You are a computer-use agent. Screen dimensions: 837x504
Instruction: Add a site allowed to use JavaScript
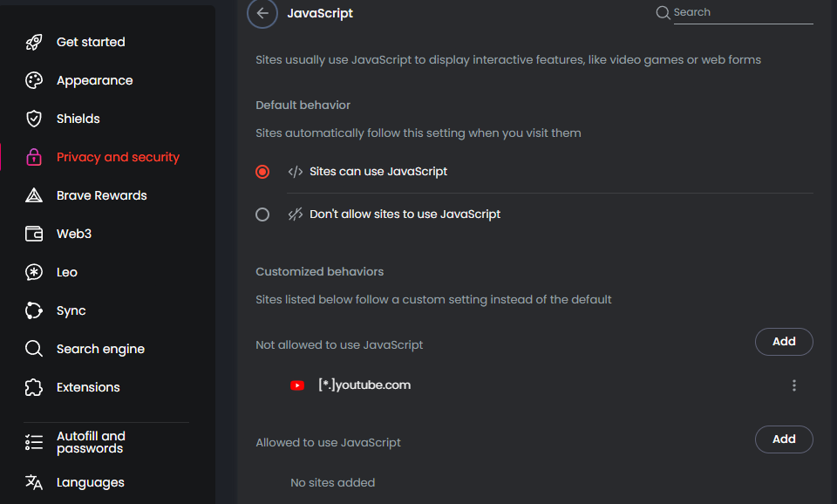(784, 439)
